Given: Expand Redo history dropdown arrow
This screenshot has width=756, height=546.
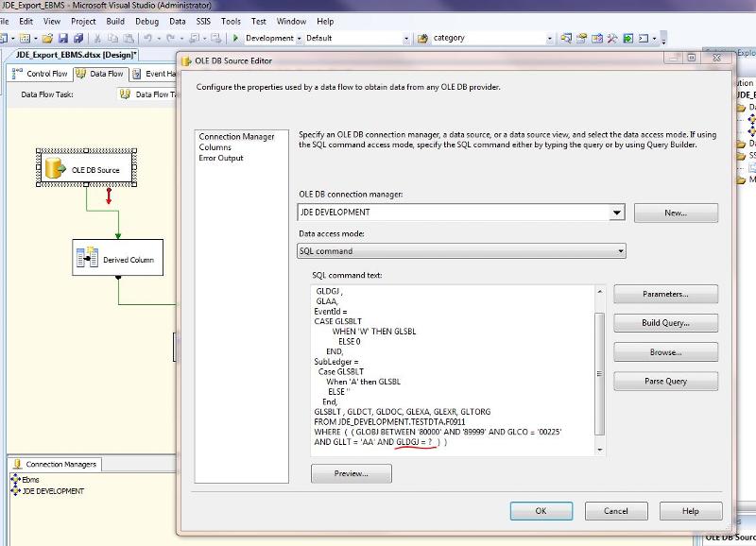Looking at the screenshot, I should [x=181, y=38].
